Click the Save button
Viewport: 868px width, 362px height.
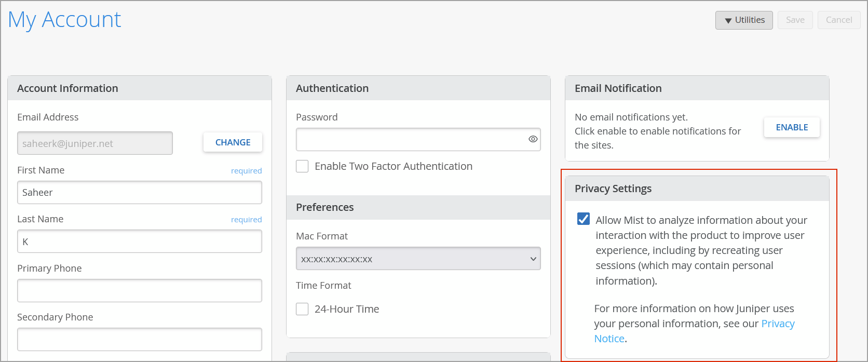pyautogui.click(x=795, y=20)
